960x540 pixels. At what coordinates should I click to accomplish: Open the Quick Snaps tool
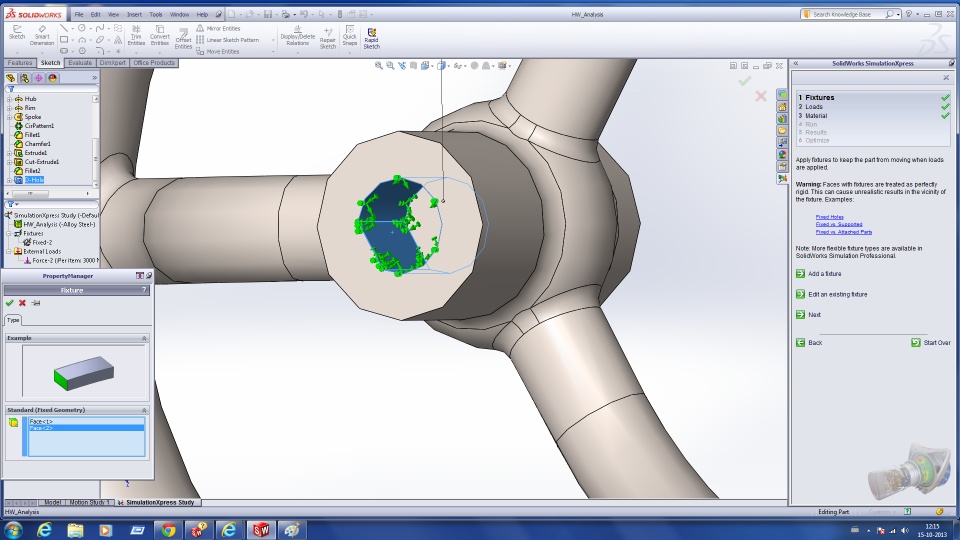pyautogui.click(x=350, y=36)
